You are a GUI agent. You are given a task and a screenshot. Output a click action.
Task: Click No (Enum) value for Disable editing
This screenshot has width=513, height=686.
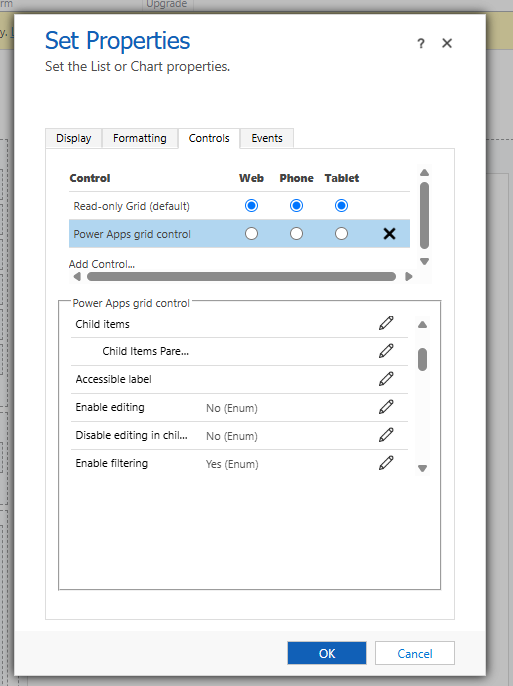coord(232,436)
